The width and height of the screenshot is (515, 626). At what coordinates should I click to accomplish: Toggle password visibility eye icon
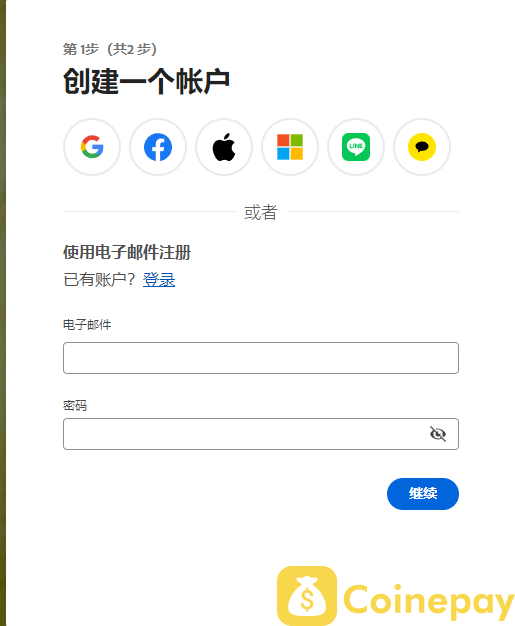(438, 434)
